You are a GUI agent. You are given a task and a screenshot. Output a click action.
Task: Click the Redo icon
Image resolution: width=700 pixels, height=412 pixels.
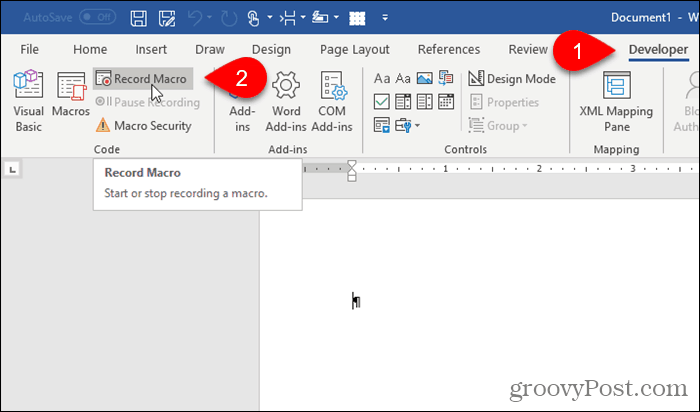229,18
